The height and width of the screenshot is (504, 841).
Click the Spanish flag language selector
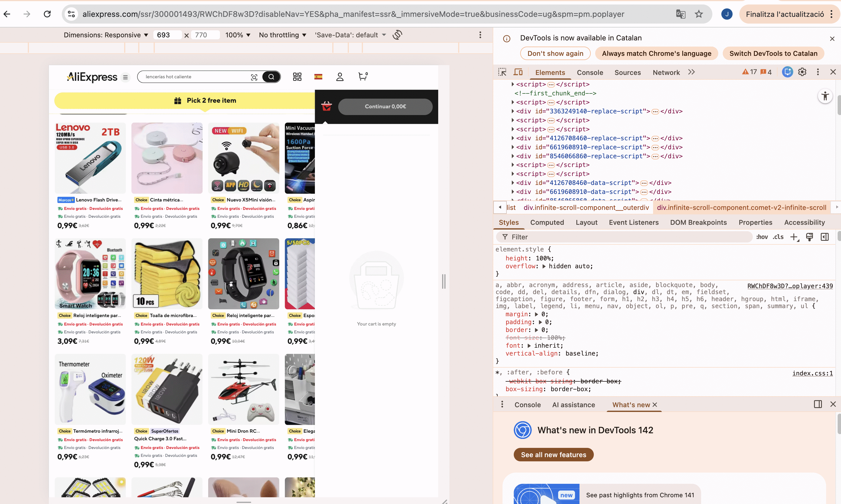(x=318, y=77)
